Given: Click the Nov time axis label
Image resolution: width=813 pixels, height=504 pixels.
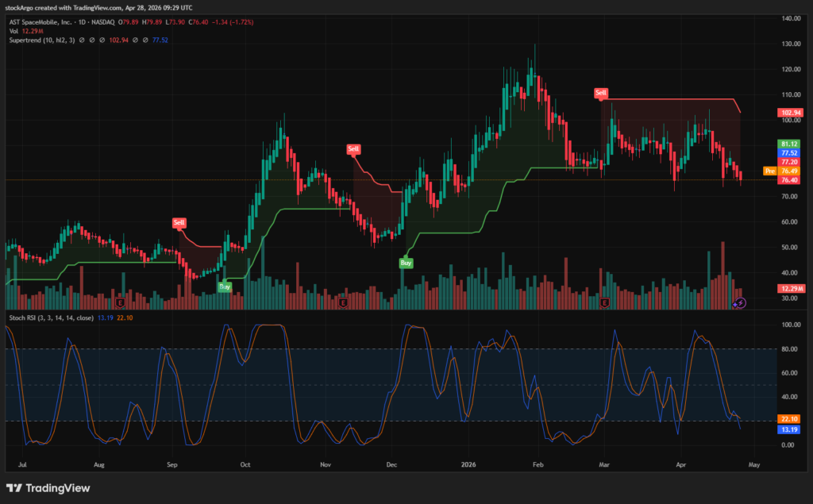Looking at the screenshot, I should (325, 464).
